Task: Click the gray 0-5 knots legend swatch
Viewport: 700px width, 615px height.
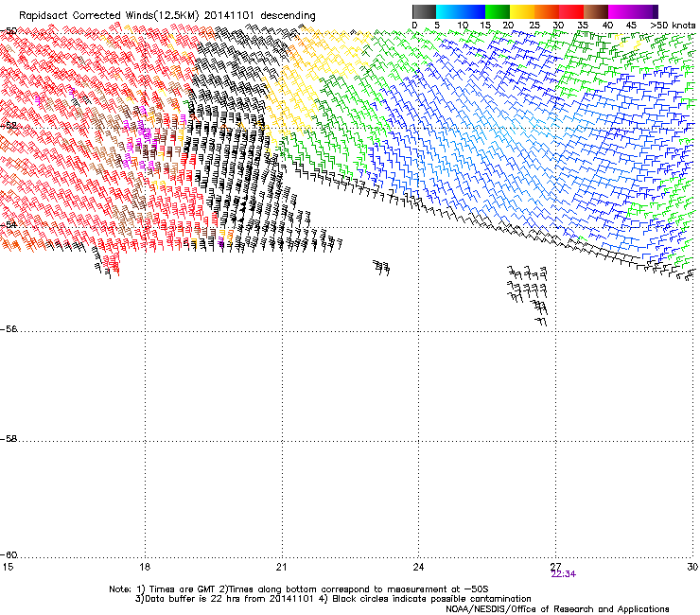Action: pyautogui.click(x=424, y=11)
